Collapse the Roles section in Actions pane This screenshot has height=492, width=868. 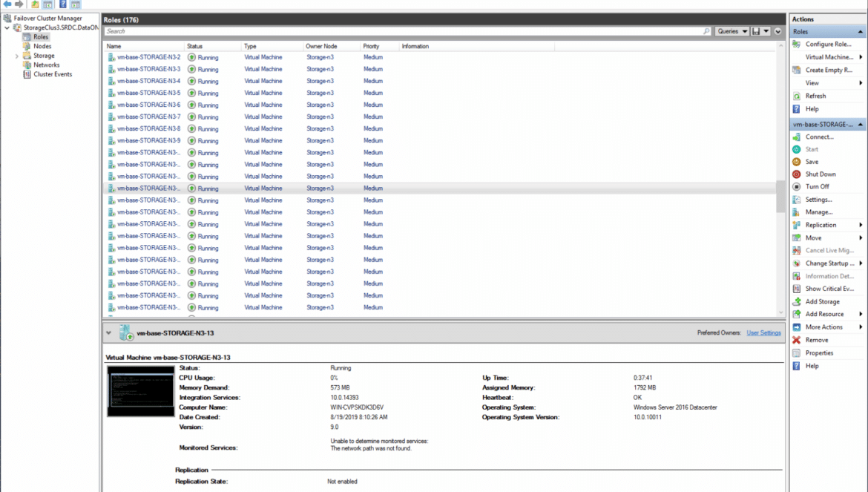(x=861, y=32)
